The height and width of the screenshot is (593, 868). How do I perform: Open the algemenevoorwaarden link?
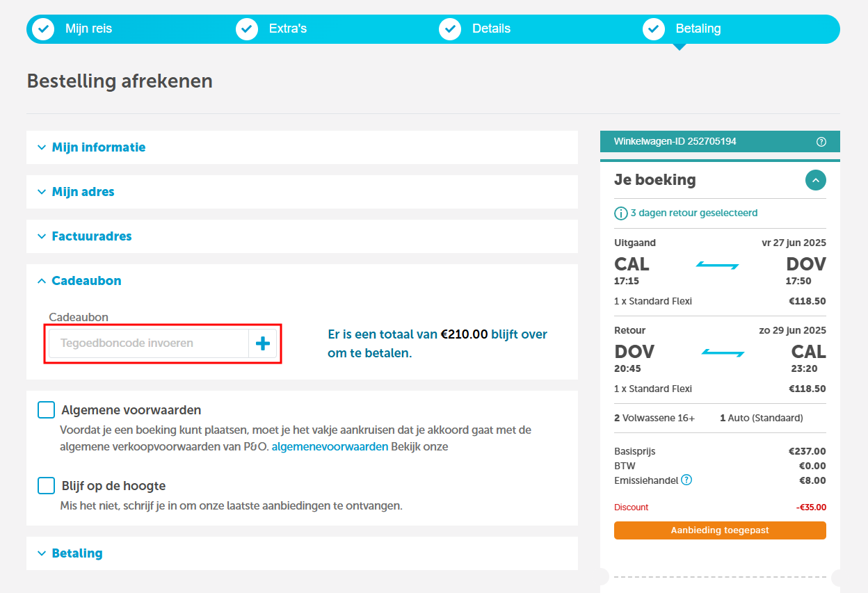click(330, 447)
